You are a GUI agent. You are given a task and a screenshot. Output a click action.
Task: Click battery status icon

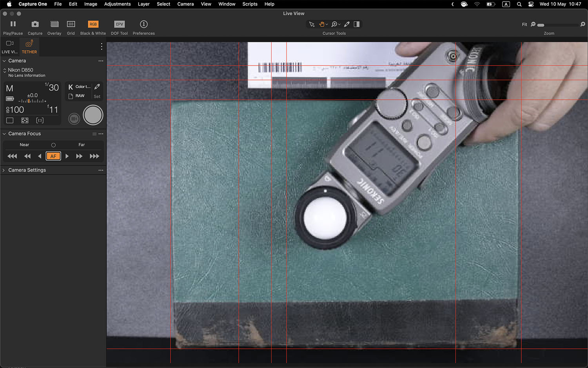10,98
